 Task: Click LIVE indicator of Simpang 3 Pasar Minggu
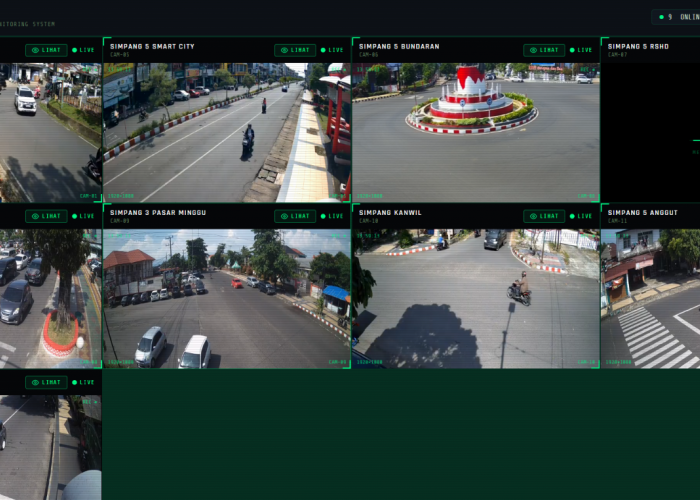[x=332, y=216]
